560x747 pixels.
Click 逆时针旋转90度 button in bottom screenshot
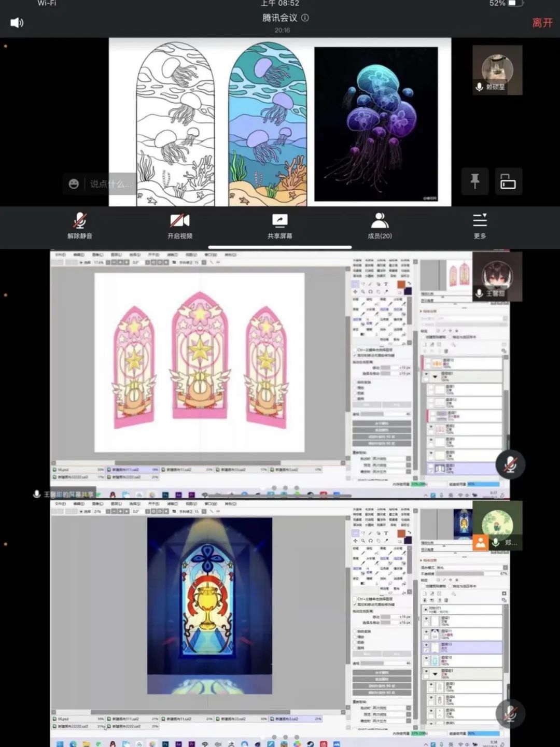[x=382, y=686]
